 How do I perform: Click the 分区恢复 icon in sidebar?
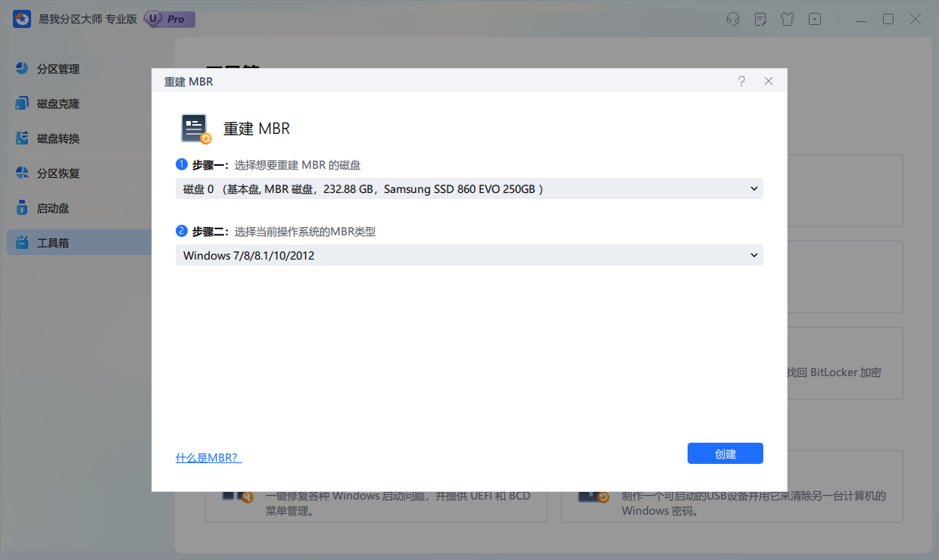(23, 173)
